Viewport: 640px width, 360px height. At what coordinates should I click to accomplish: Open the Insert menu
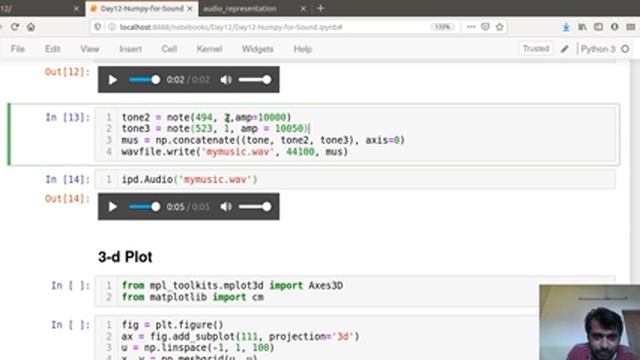pos(131,49)
